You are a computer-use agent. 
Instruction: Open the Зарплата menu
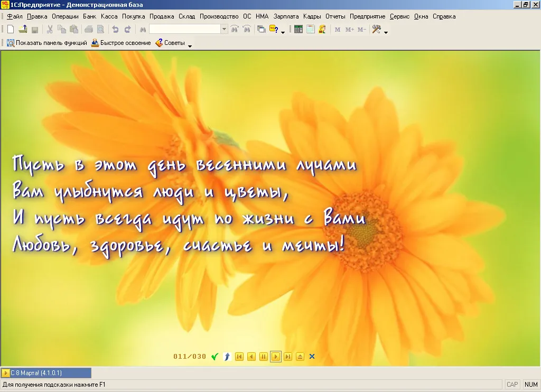point(286,16)
